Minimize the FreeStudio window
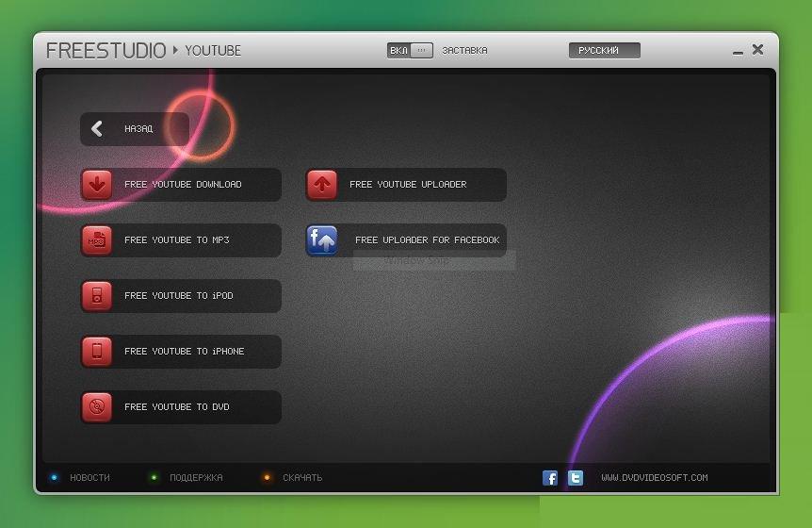This screenshot has height=528, width=812. tap(738, 52)
